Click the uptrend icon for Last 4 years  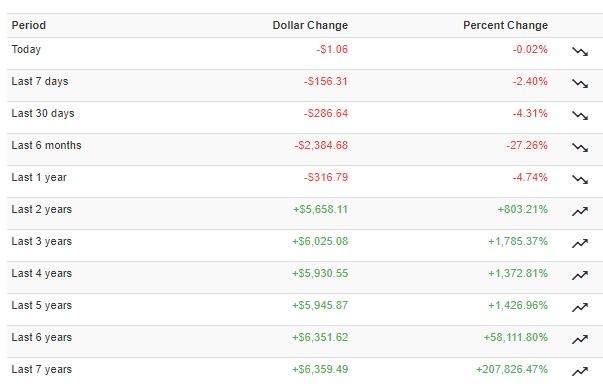pyautogui.click(x=580, y=275)
